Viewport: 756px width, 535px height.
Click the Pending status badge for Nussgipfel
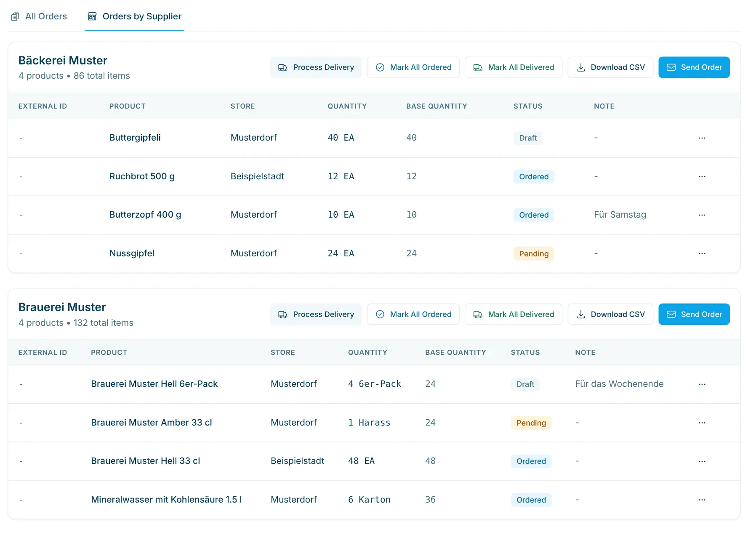534,254
